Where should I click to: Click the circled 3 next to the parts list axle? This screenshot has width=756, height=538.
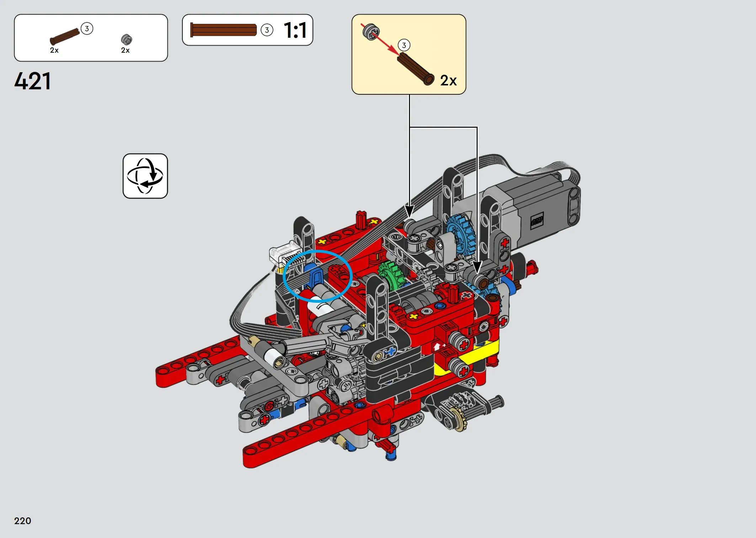pyautogui.click(x=87, y=28)
